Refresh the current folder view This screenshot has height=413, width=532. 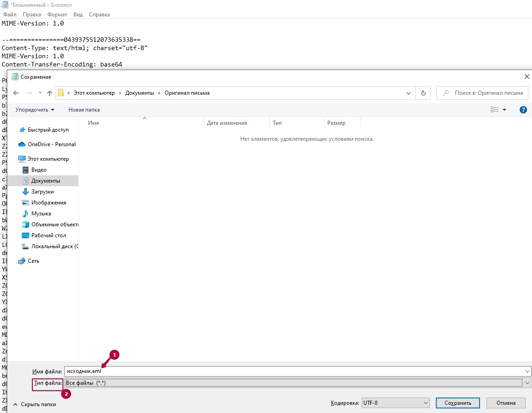pyautogui.click(x=423, y=93)
